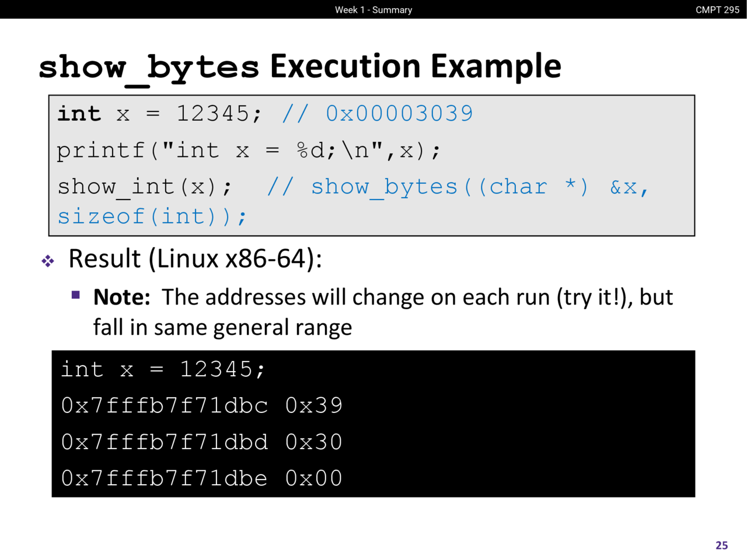Click the byte value 0x39

pos(313,405)
